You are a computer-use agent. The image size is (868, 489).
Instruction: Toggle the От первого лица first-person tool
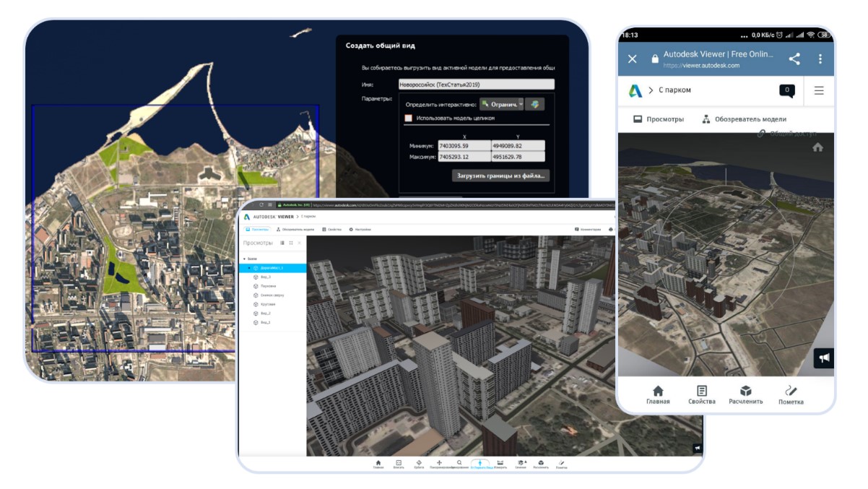point(480,464)
